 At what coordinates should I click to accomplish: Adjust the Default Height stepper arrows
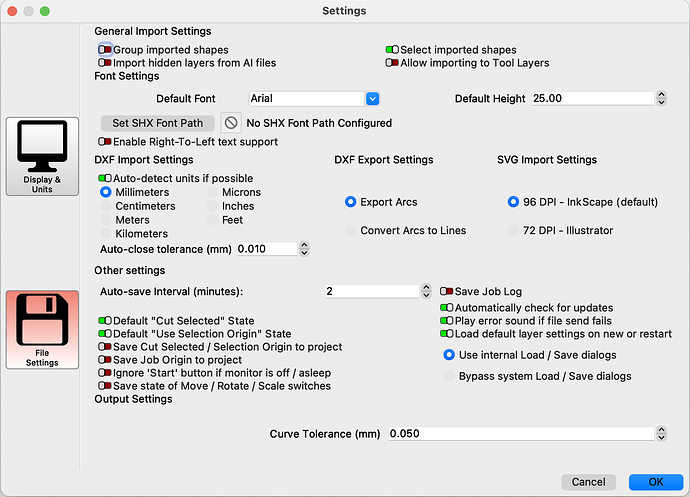661,98
